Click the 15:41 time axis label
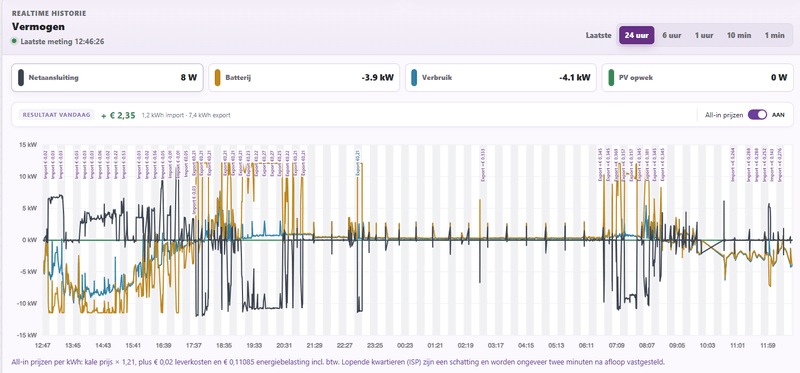The height and width of the screenshot is (373, 800). (133, 345)
